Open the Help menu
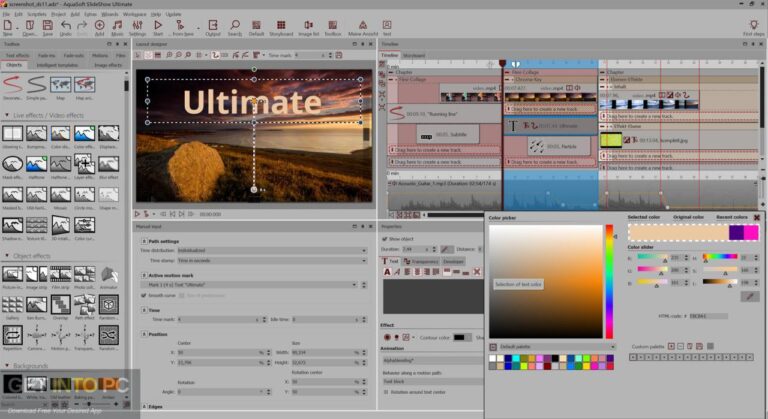Image resolution: width=768 pixels, height=419 pixels. click(x=155, y=14)
